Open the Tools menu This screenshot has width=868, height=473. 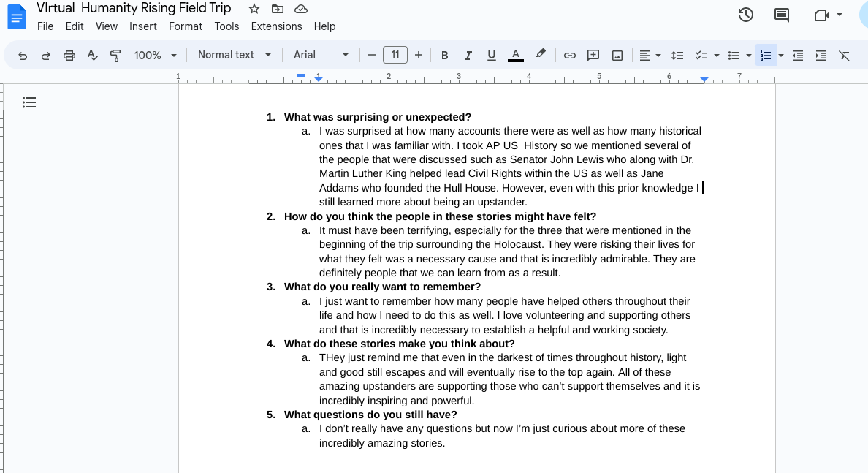pyautogui.click(x=226, y=26)
